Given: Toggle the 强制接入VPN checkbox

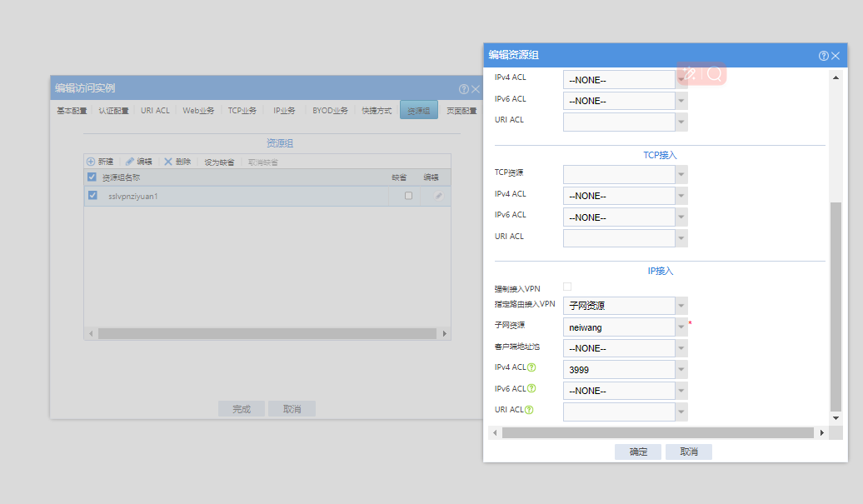Looking at the screenshot, I should (x=567, y=287).
